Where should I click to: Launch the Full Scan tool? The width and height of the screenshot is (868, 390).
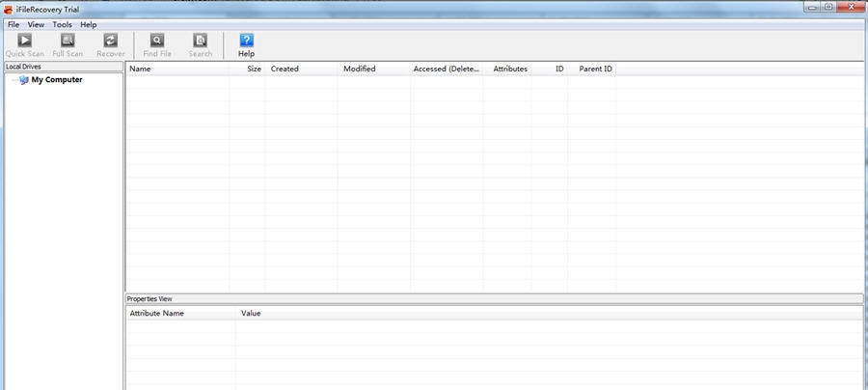(x=68, y=45)
